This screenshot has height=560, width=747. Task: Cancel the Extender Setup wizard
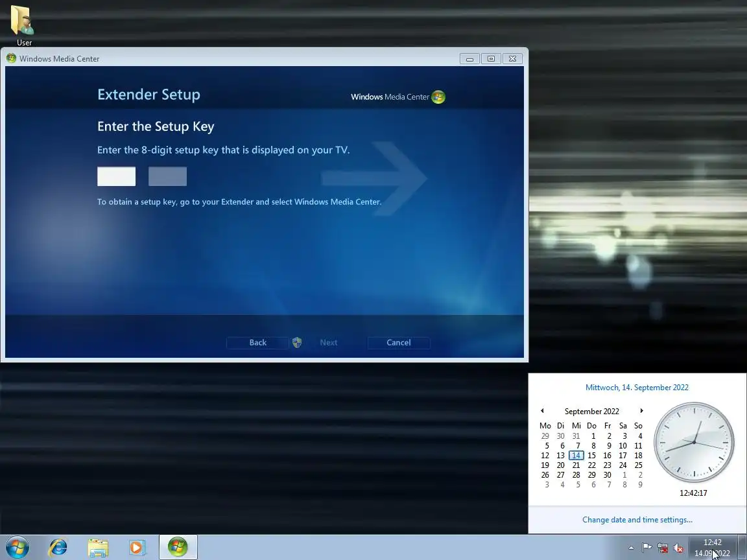click(399, 342)
